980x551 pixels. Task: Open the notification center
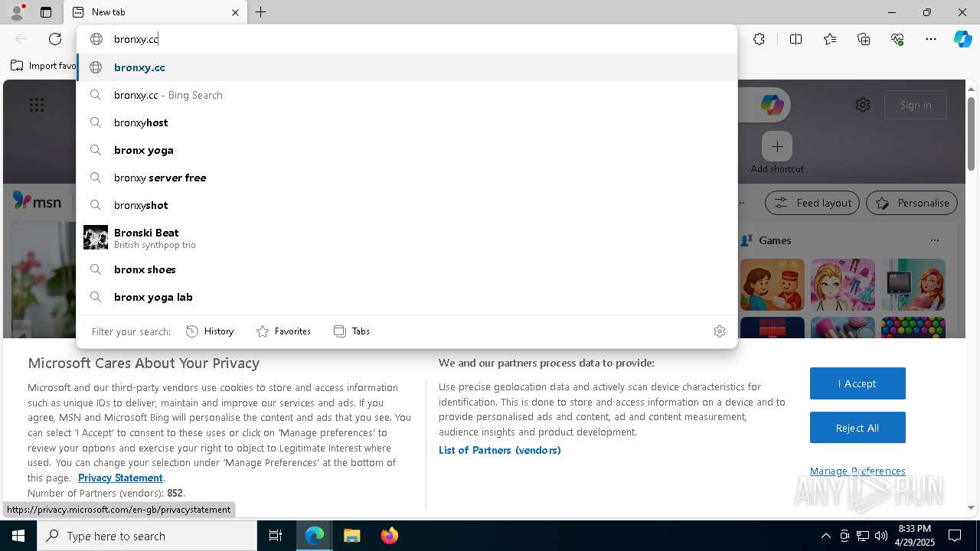point(955,536)
